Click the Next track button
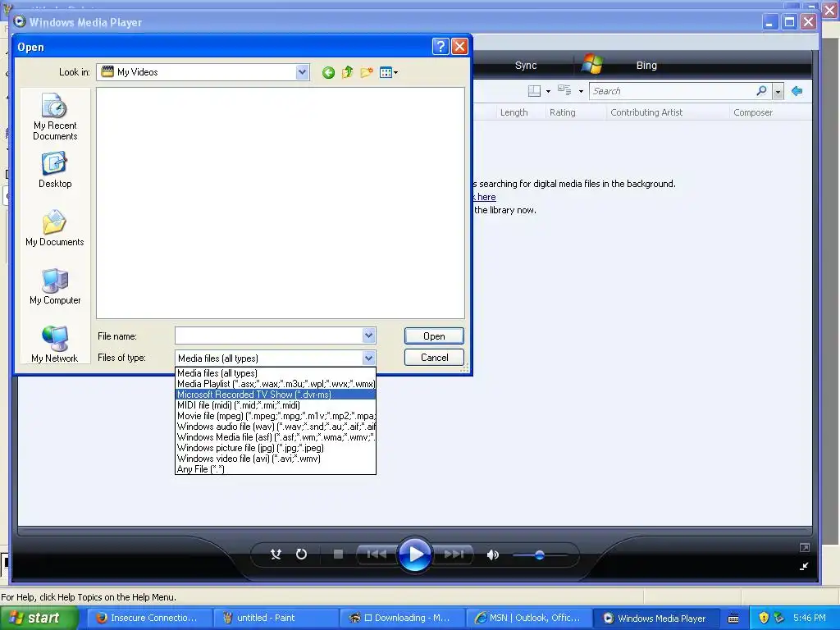Screen dimensions: 840x630 pyautogui.click(x=454, y=554)
